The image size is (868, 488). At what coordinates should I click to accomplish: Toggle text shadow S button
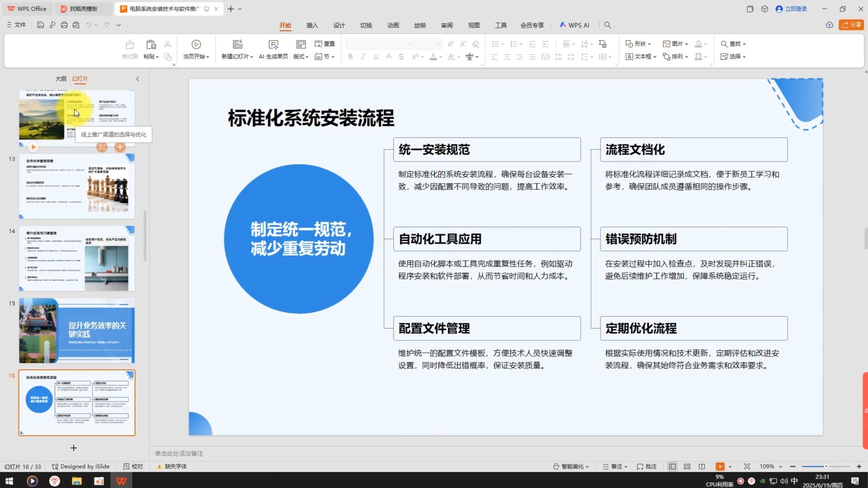[x=401, y=57]
